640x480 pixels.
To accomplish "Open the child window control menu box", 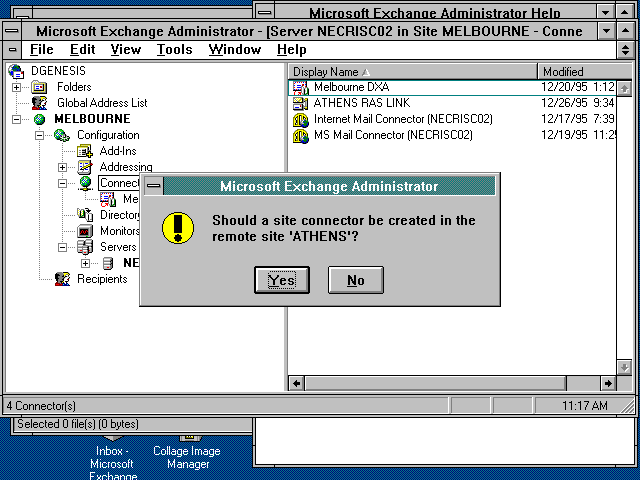I will point(13,50).
